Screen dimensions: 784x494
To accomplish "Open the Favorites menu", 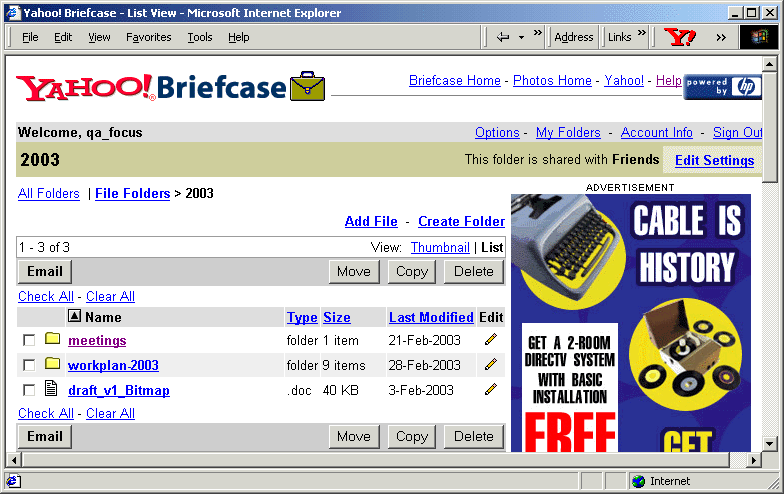I will [148, 37].
